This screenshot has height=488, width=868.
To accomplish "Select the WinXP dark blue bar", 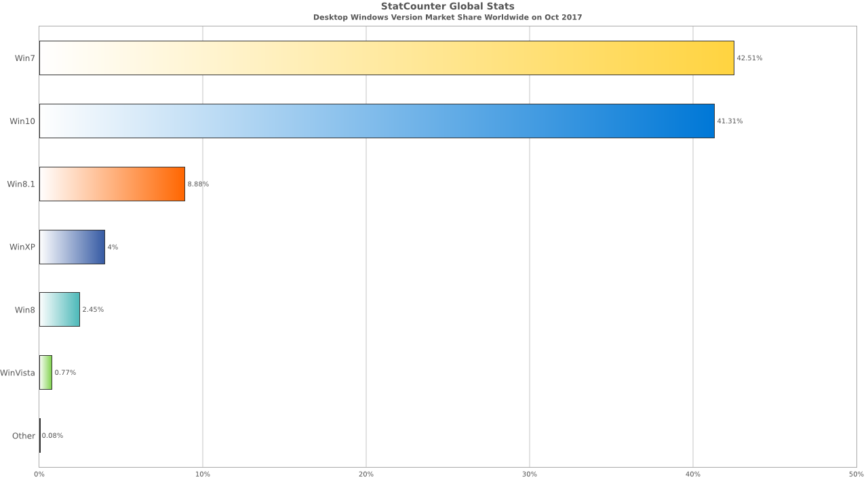I will pyautogui.click(x=72, y=247).
